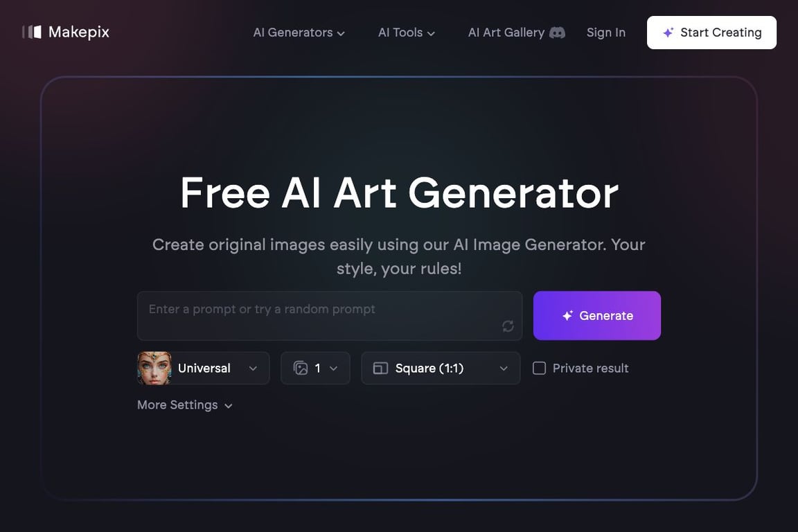Click the Sign In link
798x532 pixels.
point(605,33)
